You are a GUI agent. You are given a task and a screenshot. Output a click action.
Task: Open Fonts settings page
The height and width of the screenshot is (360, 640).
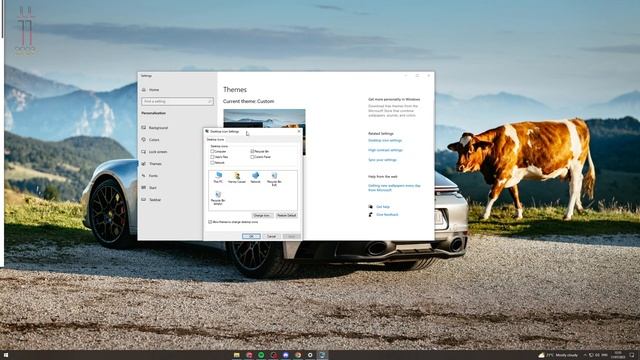(153, 176)
